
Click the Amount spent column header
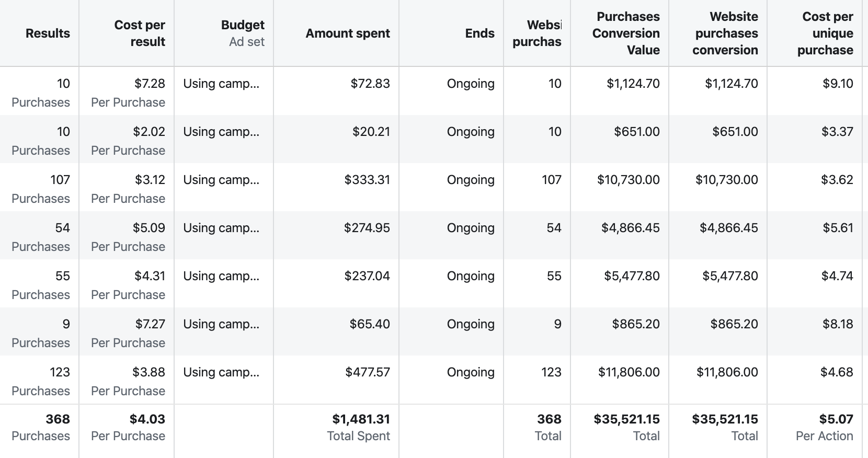[x=348, y=33]
